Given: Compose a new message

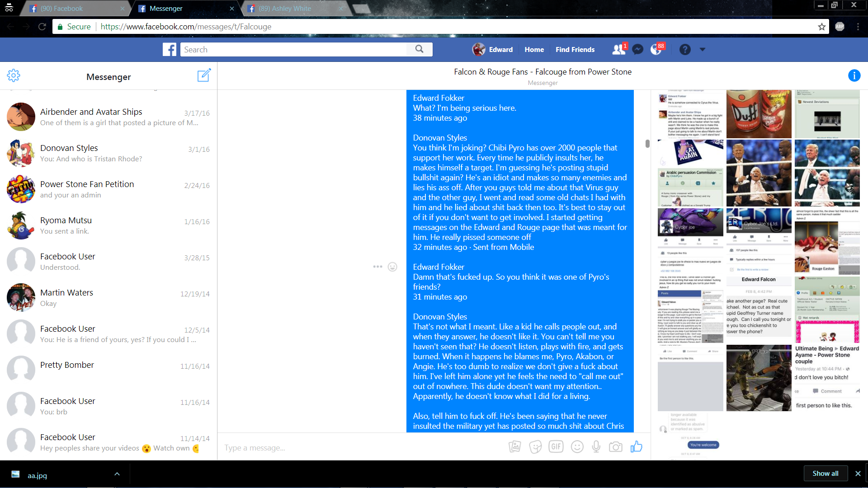Looking at the screenshot, I should [x=204, y=75].
